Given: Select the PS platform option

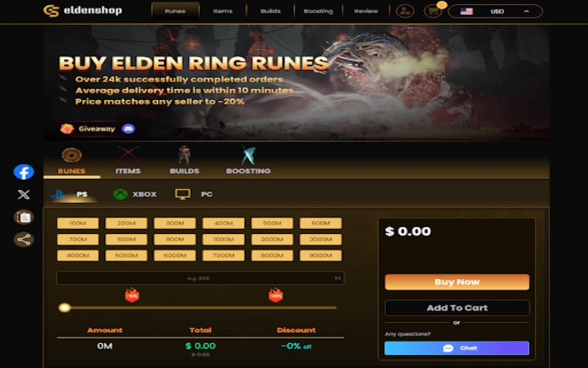Looking at the screenshot, I should (70, 194).
